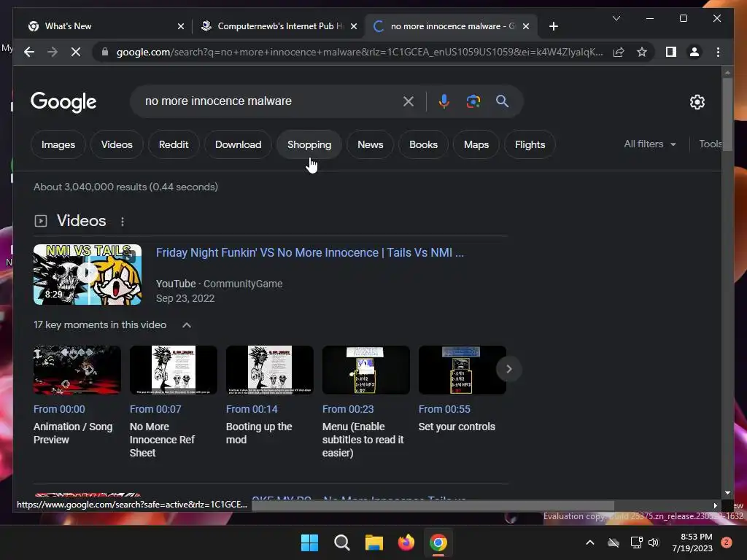Select the Maps filter chip
The image size is (747, 560).
click(476, 144)
